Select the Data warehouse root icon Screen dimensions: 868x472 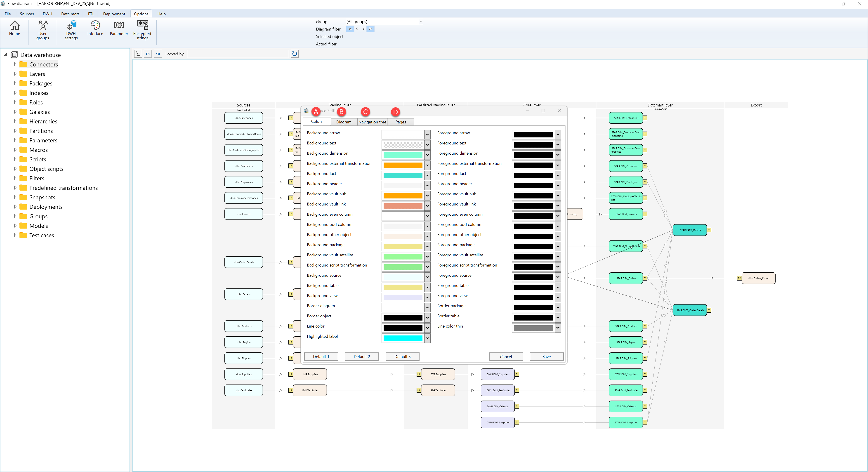(x=14, y=55)
